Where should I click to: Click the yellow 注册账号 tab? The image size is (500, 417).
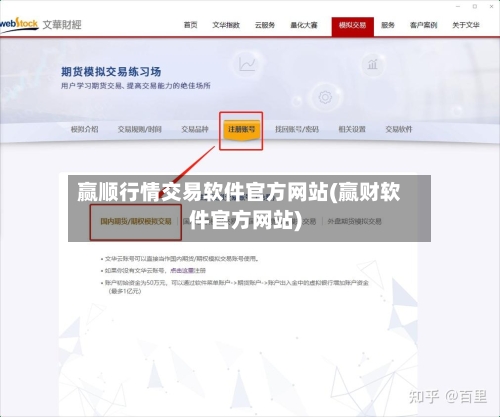click(241, 130)
